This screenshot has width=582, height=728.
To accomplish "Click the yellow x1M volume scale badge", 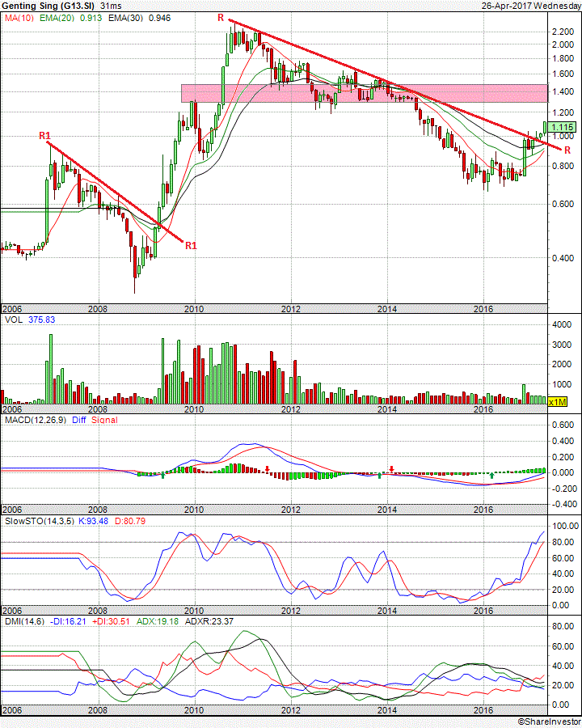I will [x=558, y=402].
